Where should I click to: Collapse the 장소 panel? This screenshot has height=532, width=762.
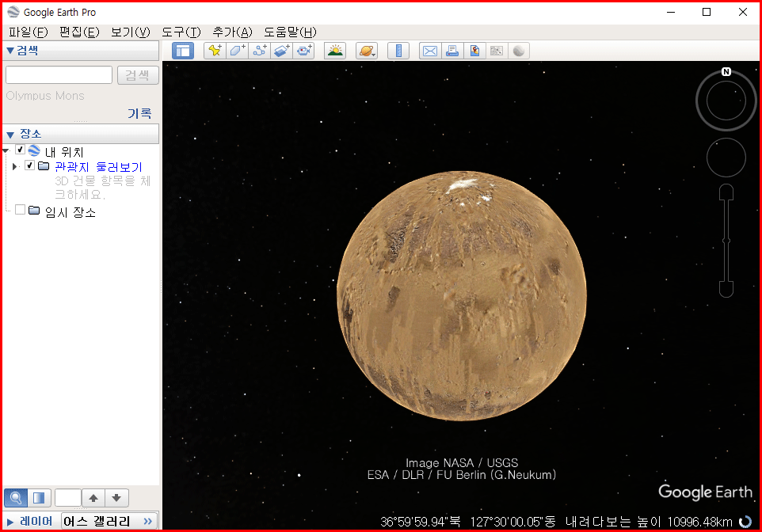(10, 135)
